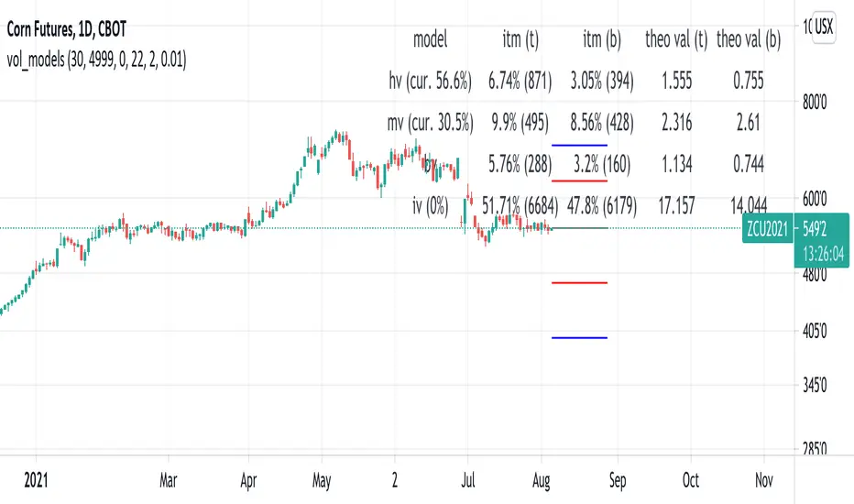Click the 'mv (cur. 30.5%)' table row label
Screen dimensions: 854x504
tap(429, 121)
